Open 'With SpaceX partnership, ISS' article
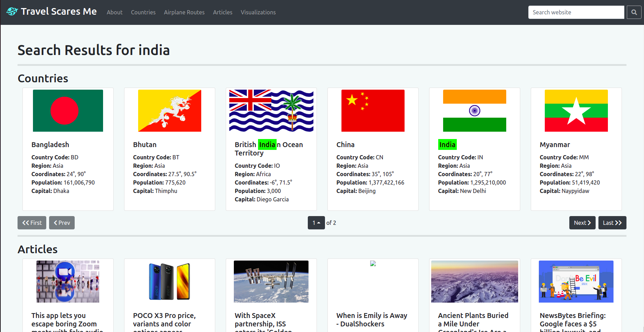Screen dimensions: 644x332 tap(263, 322)
